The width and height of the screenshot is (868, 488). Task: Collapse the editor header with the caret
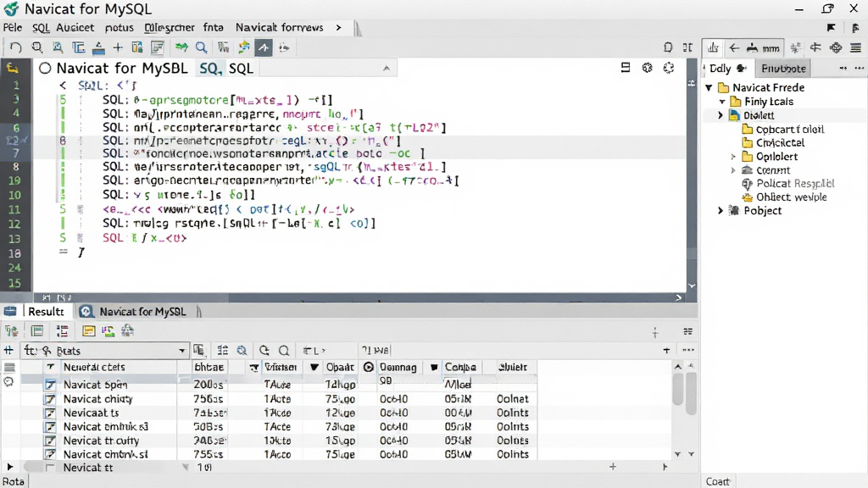387,68
